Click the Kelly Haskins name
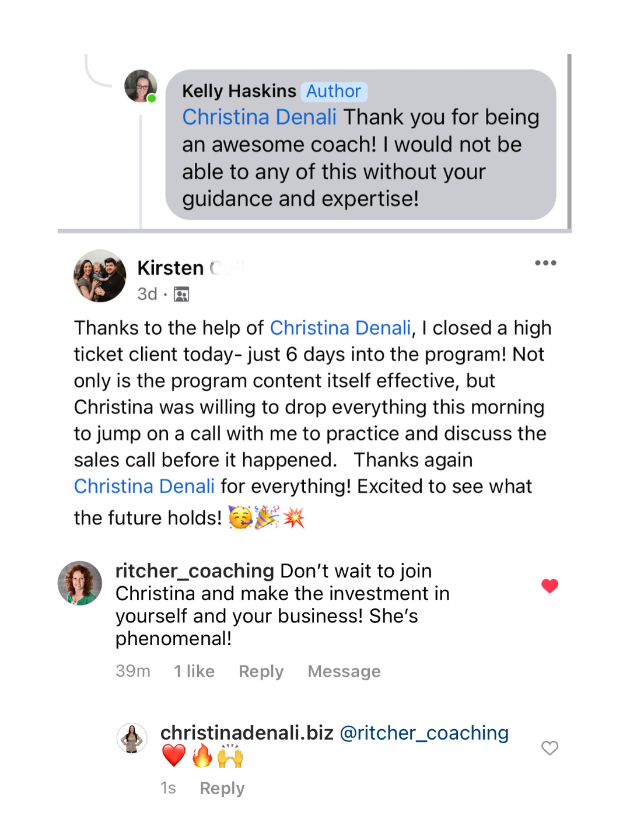The width and height of the screenshot is (630, 840). pos(239,91)
